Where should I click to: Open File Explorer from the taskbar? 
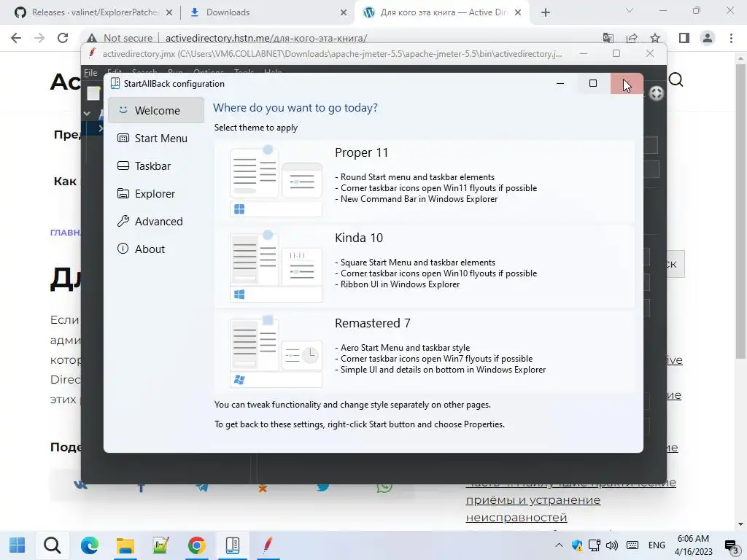point(125,545)
